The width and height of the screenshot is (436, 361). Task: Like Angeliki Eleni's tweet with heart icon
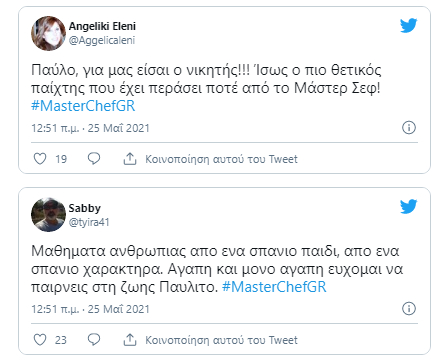(40, 159)
